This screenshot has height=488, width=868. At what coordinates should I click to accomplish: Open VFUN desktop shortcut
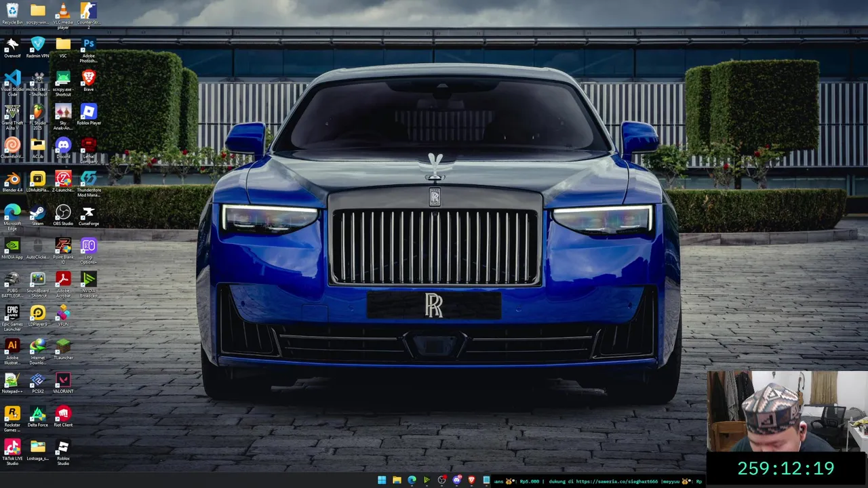tap(63, 315)
